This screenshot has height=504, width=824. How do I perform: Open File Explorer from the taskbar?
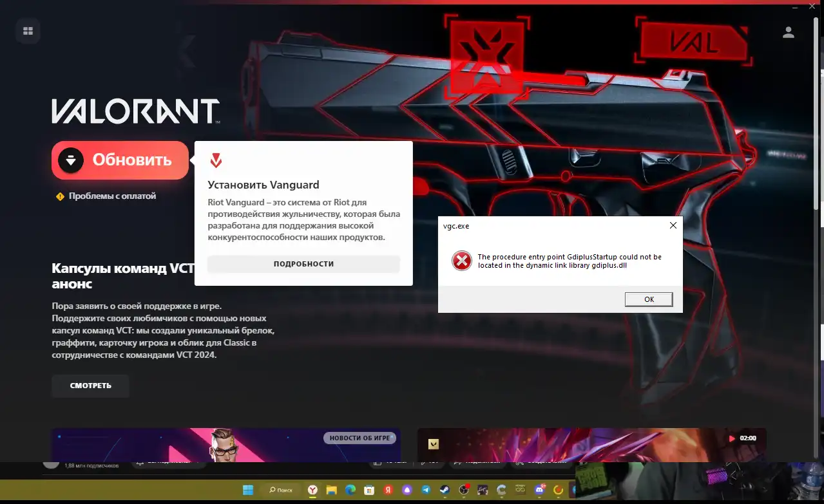(331, 490)
